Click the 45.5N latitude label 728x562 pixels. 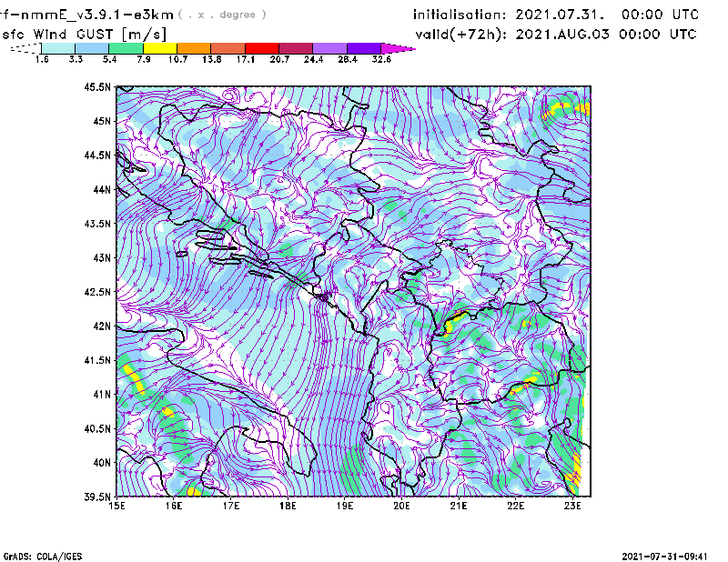click(x=97, y=86)
